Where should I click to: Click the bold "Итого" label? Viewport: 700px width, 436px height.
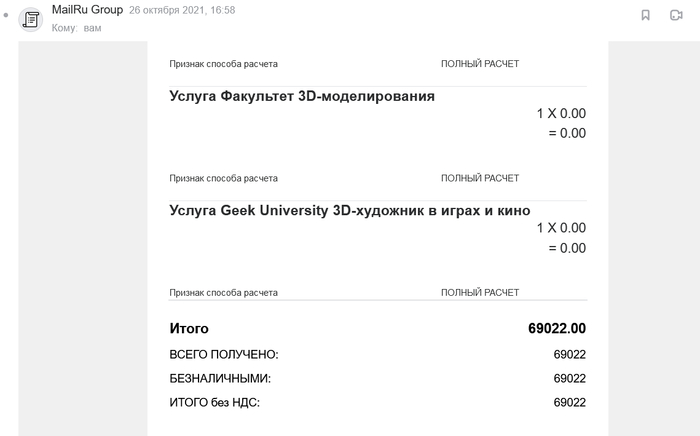click(x=189, y=328)
